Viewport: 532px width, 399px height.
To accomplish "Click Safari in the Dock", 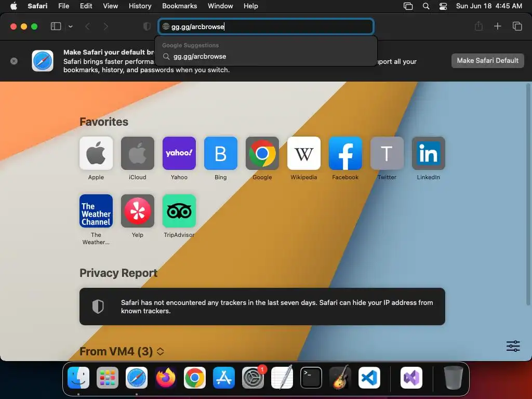I will [x=137, y=378].
